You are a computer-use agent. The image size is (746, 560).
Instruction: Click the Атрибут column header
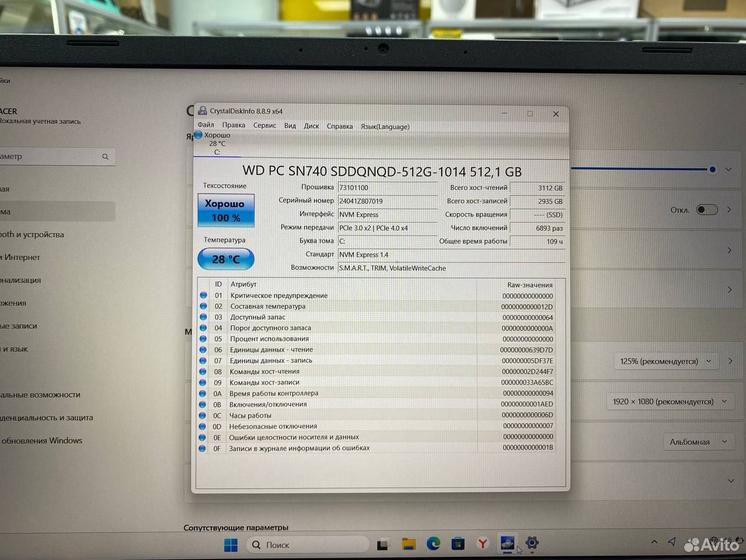coord(243,284)
